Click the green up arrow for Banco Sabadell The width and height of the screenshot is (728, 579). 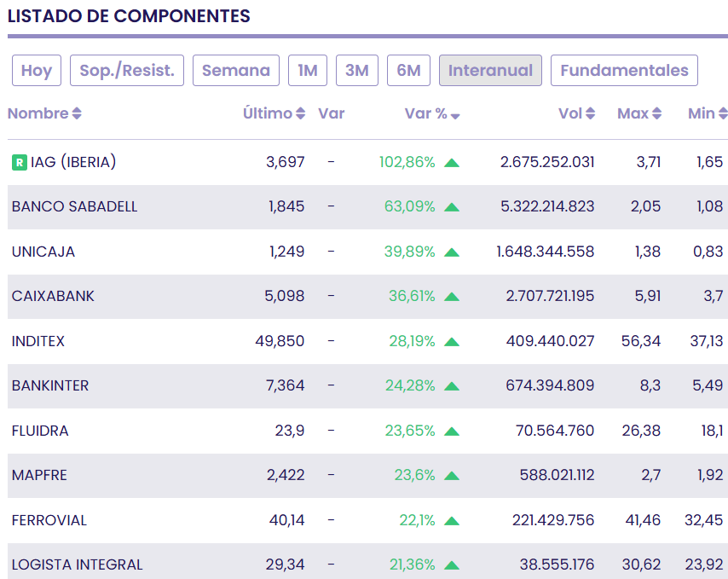click(452, 207)
